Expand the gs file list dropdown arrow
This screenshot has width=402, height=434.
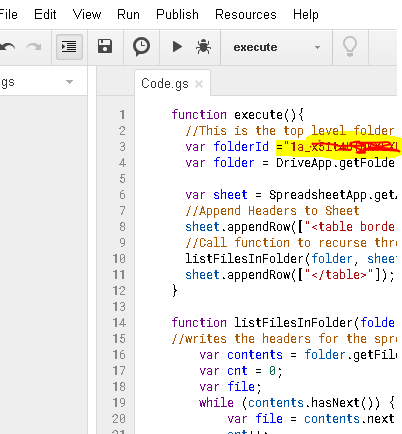(x=69, y=82)
